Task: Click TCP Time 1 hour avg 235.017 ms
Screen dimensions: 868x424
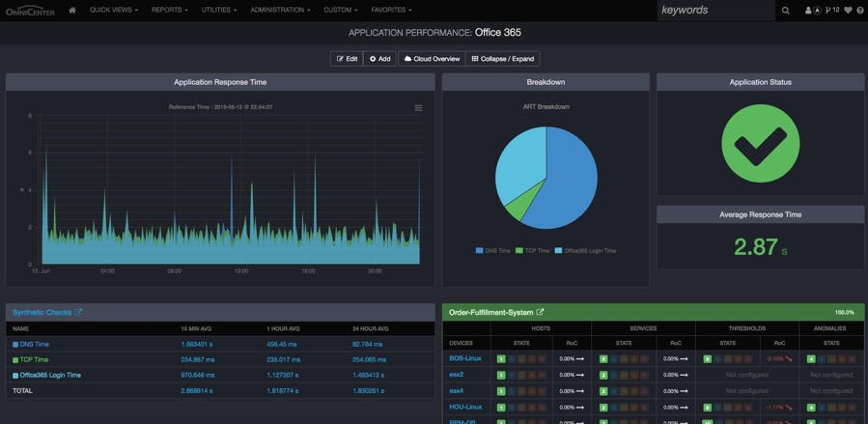Action: click(x=282, y=360)
